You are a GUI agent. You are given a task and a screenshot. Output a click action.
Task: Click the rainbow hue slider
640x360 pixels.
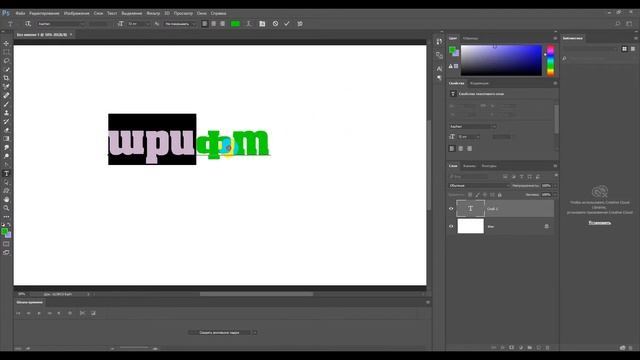tap(550, 60)
